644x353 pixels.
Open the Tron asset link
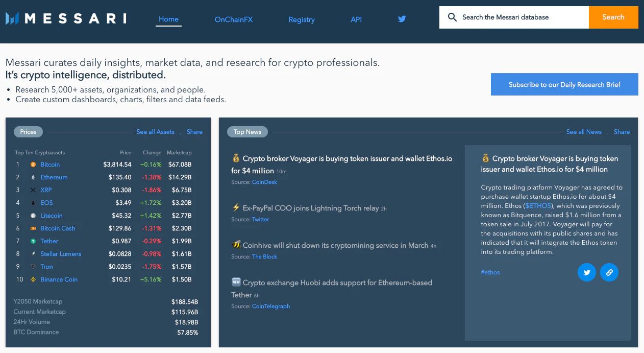tap(46, 267)
